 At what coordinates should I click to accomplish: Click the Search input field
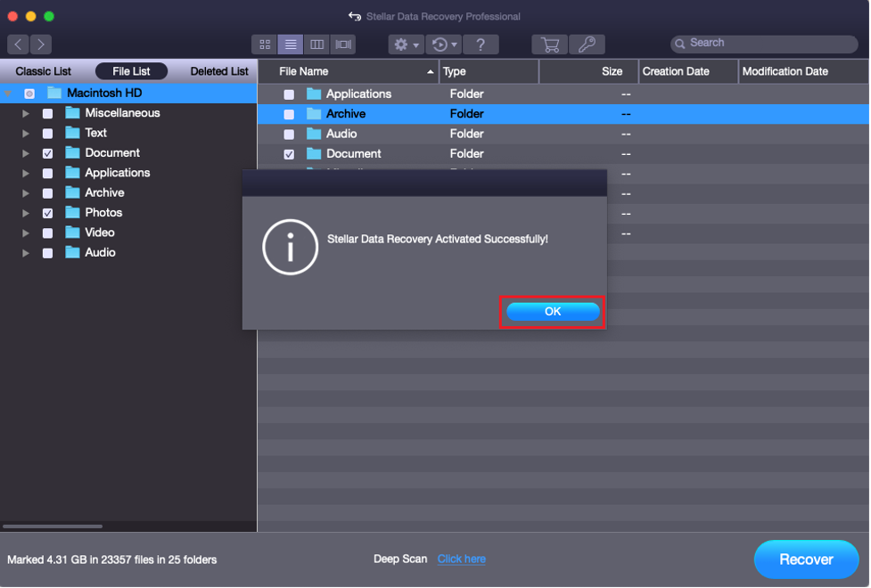tap(767, 43)
